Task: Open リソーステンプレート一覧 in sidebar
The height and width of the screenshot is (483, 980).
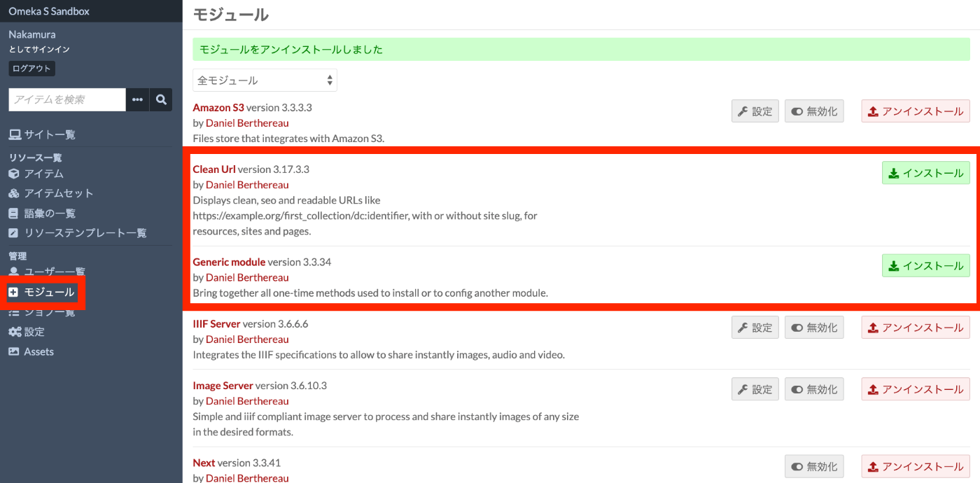Action: [77, 233]
